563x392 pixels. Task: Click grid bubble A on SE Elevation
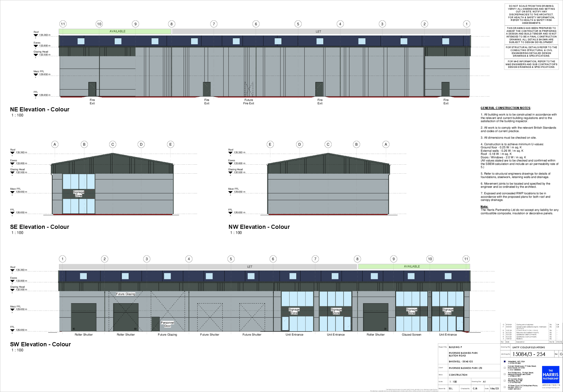pyautogui.click(x=55, y=144)
